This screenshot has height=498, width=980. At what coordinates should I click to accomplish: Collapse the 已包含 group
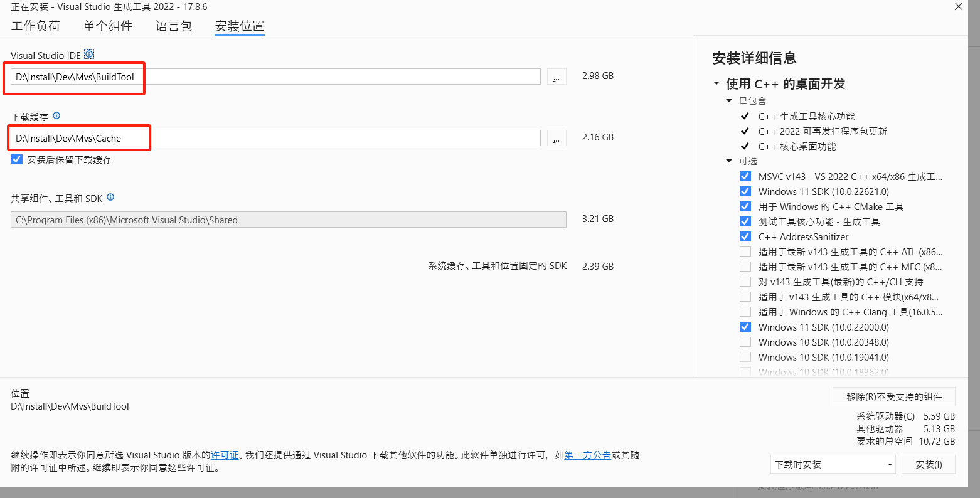click(x=729, y=101)
